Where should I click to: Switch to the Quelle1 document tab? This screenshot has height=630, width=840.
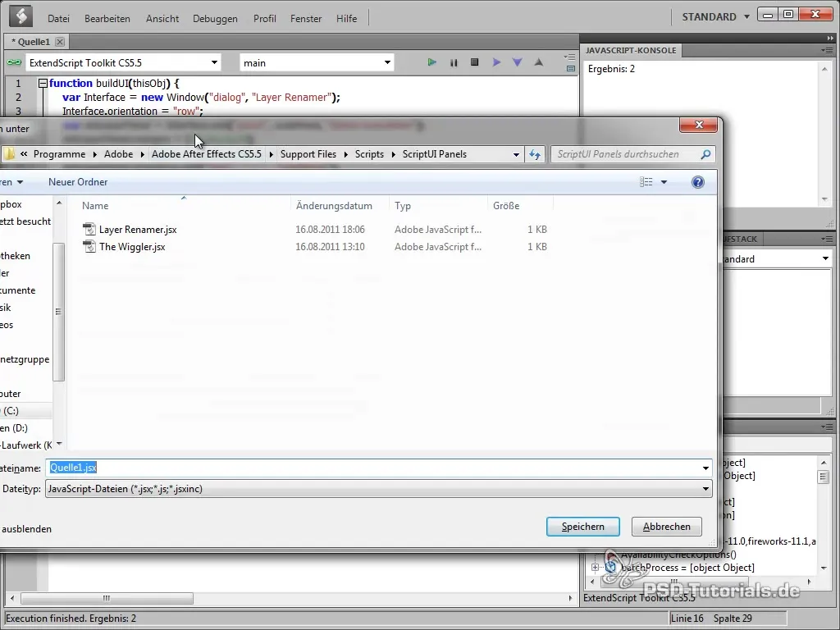(x=30, y=41)
